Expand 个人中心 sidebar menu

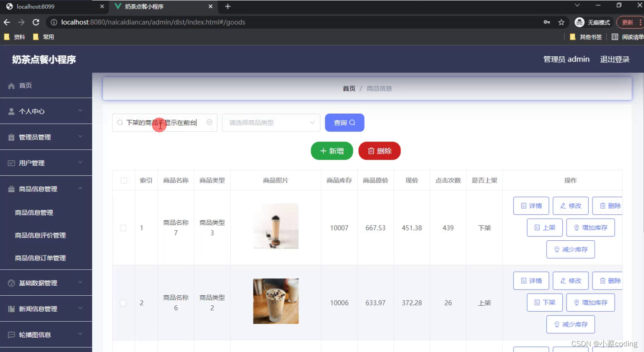click(46, 111)
